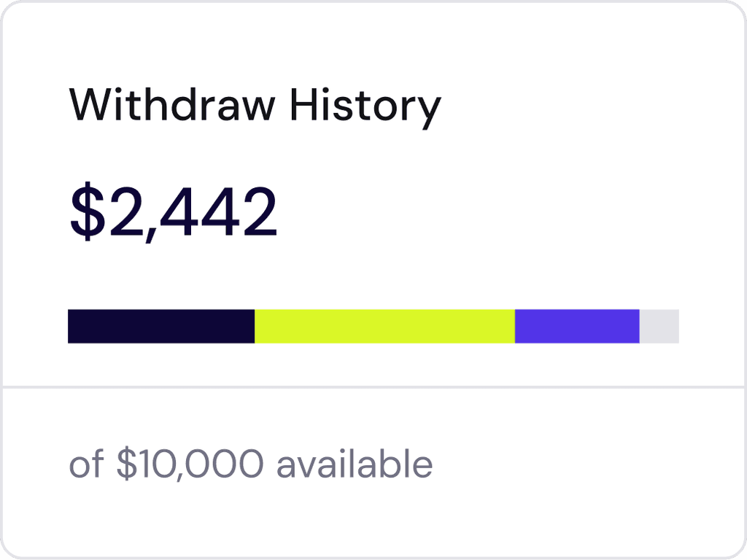Click the boundary between navy and green segments
This screenshot has height=560, width=747.
[x=255, y=326]
